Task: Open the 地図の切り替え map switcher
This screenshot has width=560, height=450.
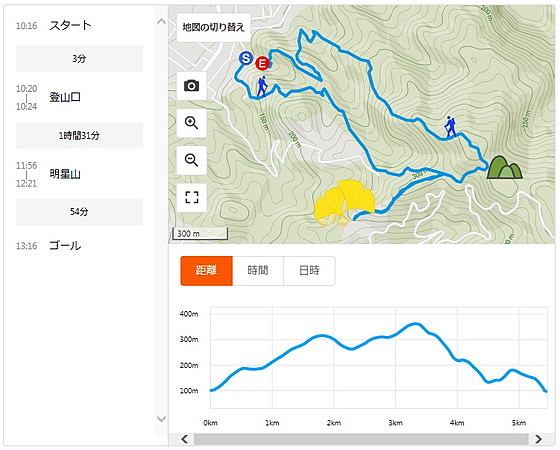Action: (x=214, y=28)
